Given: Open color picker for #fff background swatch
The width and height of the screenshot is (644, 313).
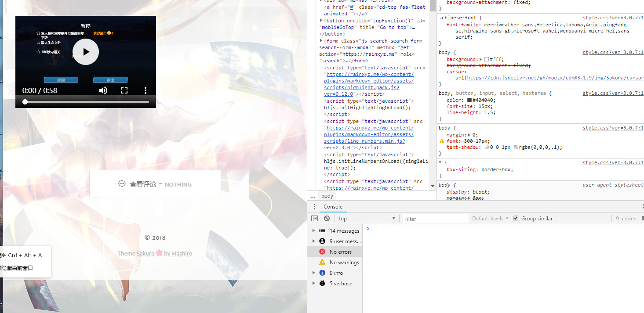Looking at the screenshot, I should point(486,59).
